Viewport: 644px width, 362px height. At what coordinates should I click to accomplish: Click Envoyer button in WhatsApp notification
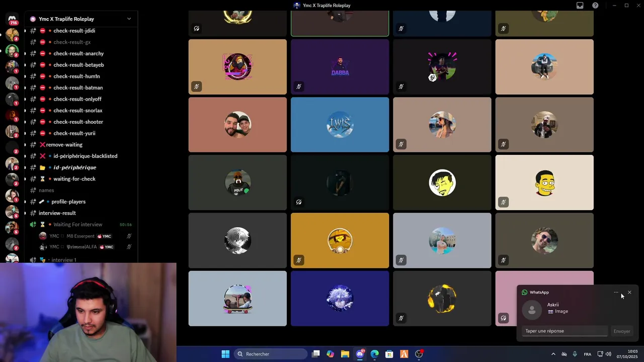click(x=622, y=331)
